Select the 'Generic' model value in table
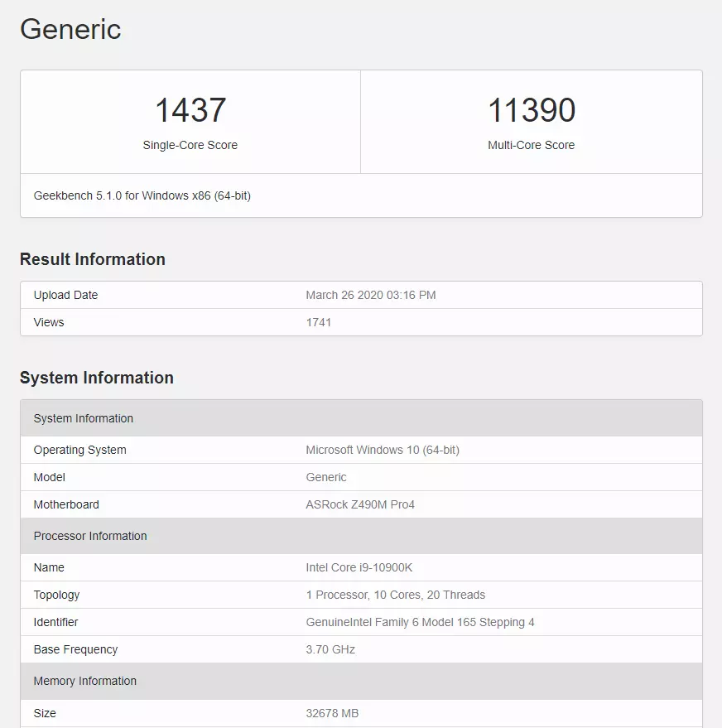Screen dimensions: 722x728 (x=326, y=477)
